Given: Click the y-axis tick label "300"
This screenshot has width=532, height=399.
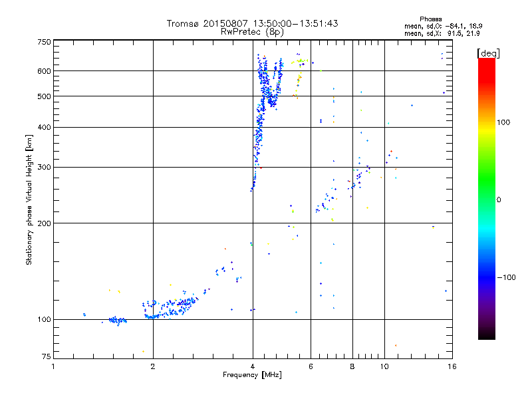Looking at the screenshot, I should (44, 168).
